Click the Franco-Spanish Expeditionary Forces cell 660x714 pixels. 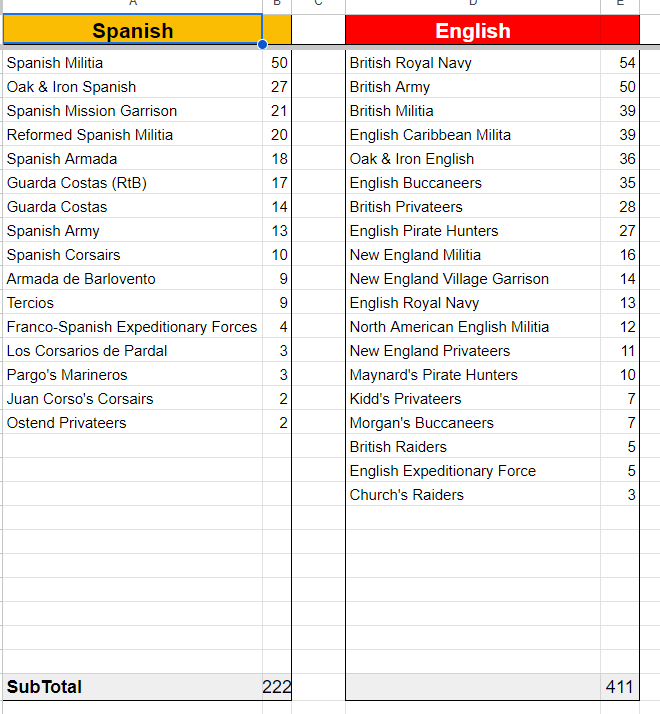[132, 327]
